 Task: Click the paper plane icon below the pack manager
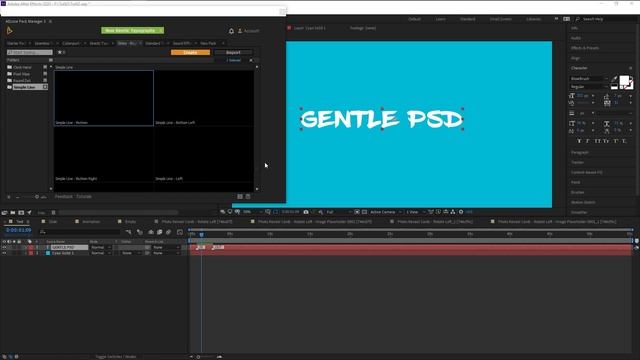(x=29, y=213)
